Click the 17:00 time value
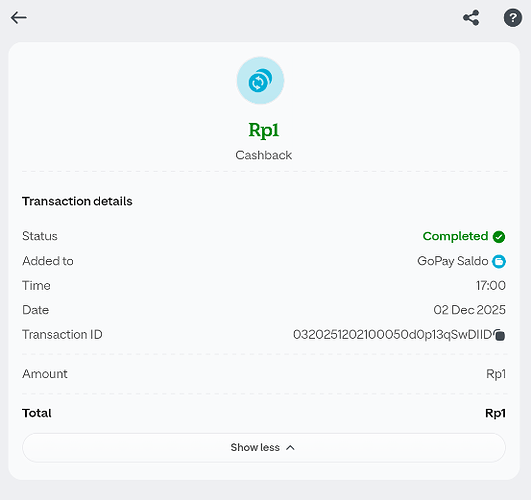Screen dimensions: 531x500 [491, 286]
